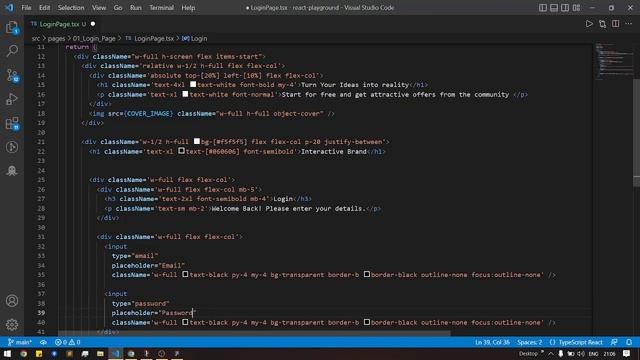This screenshot has width=640, height=360.
Task: Click the File Explorer folder in taskbar
Action: click(100, 353)
